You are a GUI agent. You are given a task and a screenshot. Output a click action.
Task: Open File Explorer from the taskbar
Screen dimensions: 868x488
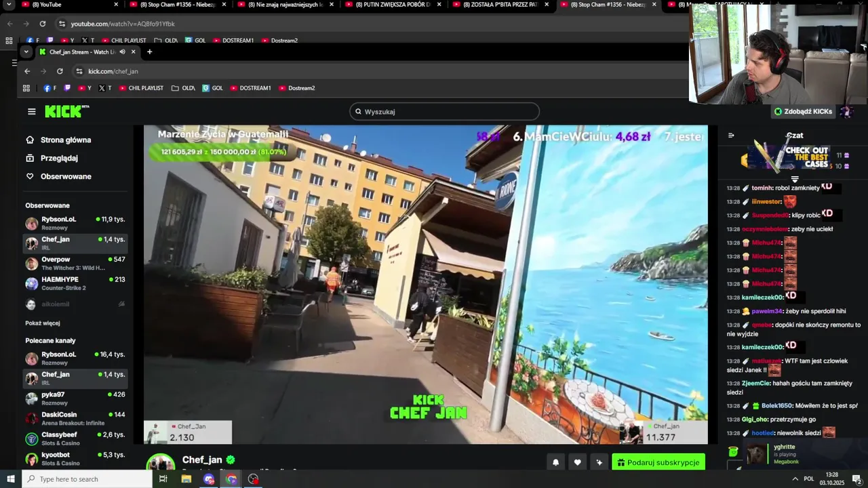(186, 479)
